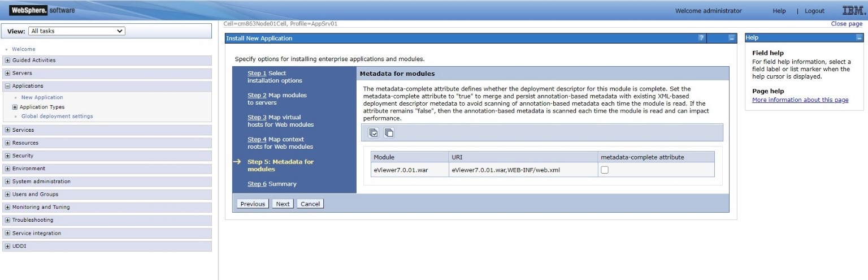Open the Welcome link in navigation
The height and width of the screenshot is (280, 868).
pyautogui.click(x=23, y=49)
